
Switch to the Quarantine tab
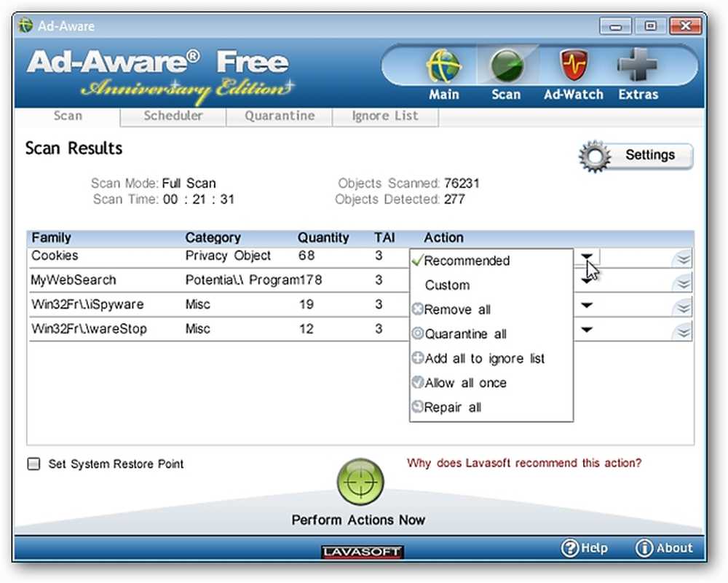coord(280,116)
